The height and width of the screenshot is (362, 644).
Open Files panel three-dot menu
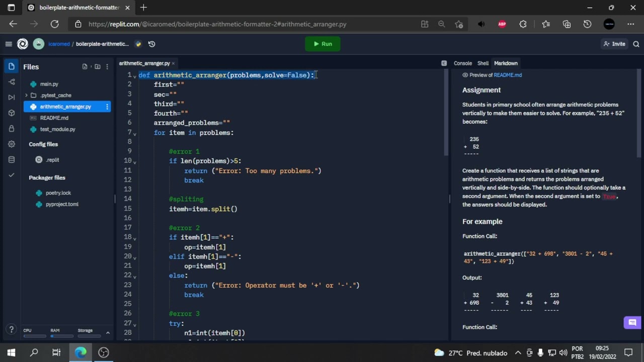pyautogui.click(x=107, y=66)
